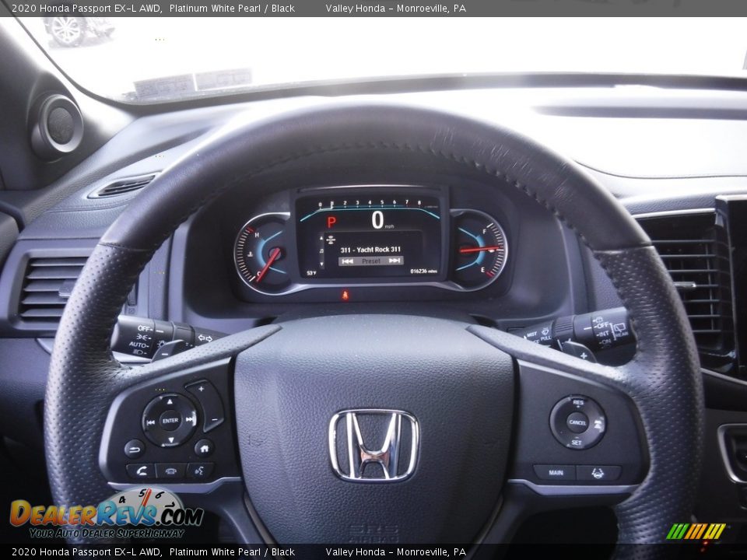
Task: Hit the skip-back key on the steering wheel pad
Action: tap(150, 422)
